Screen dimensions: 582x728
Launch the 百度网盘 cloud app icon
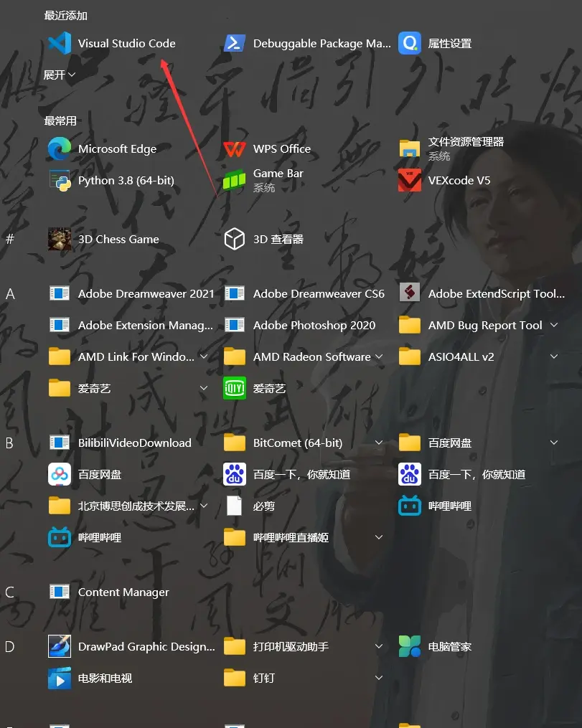click(60, 474)
